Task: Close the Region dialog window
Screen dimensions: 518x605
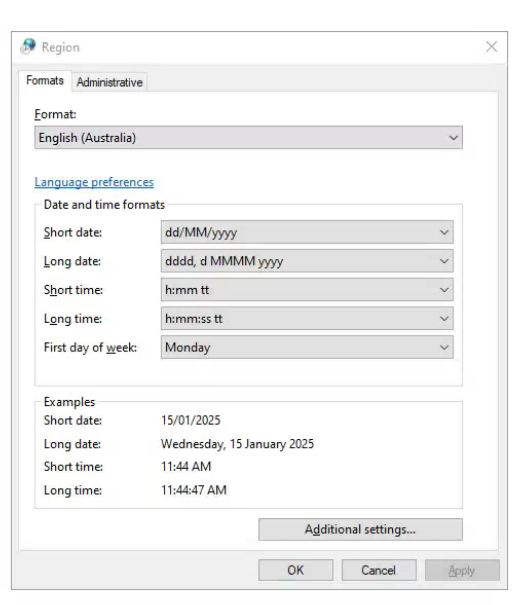Action: pyautogui.click(x=491, y=47)
